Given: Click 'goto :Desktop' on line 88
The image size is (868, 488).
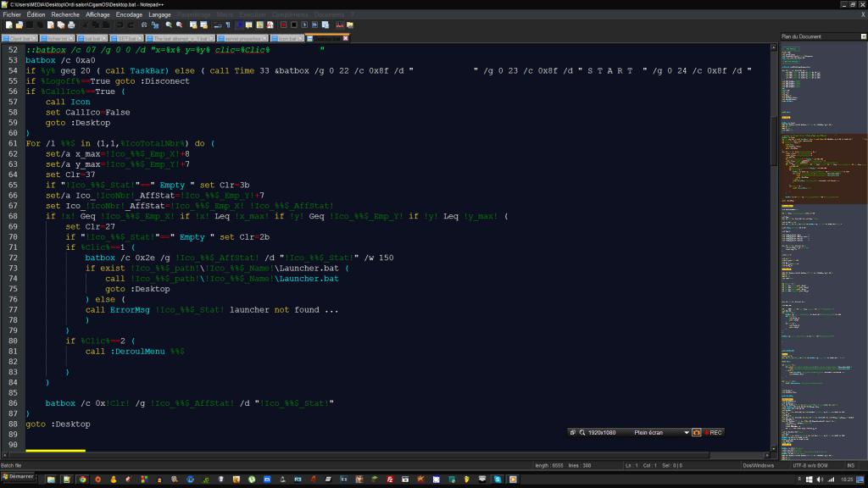Looking at the screenshot, I should (x=58, y=424).
